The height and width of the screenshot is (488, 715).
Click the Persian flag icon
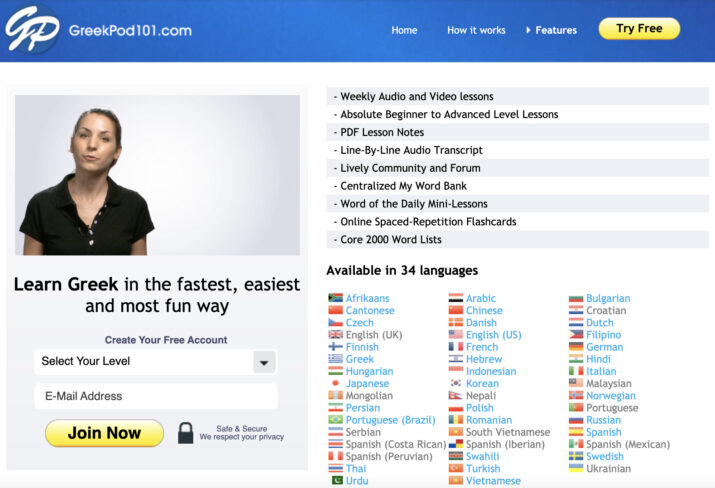point(336,408)
